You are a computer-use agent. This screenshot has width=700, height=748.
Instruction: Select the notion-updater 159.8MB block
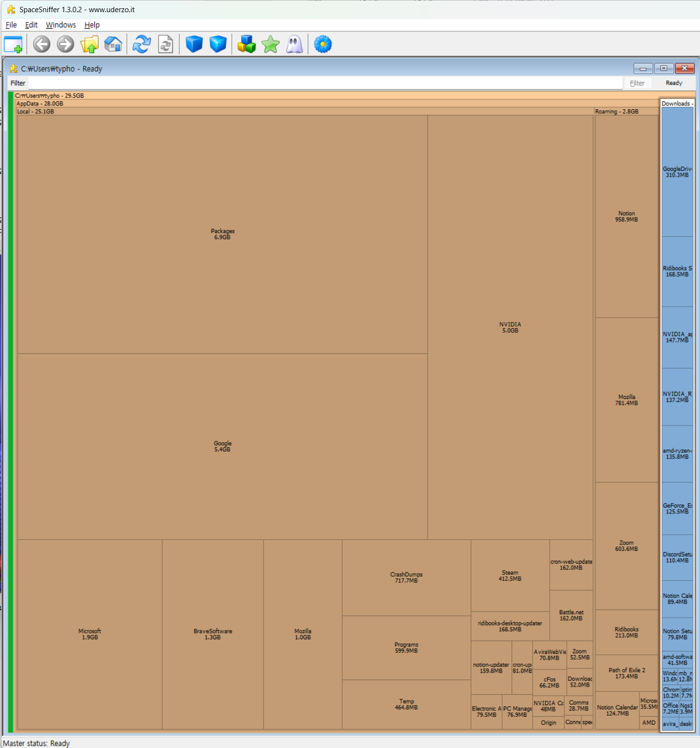491,668
